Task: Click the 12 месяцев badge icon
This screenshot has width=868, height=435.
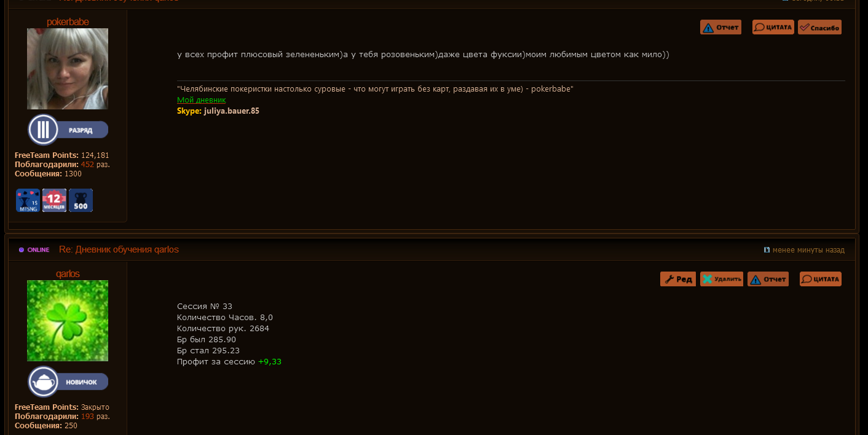Action: [x=54, y=200]
